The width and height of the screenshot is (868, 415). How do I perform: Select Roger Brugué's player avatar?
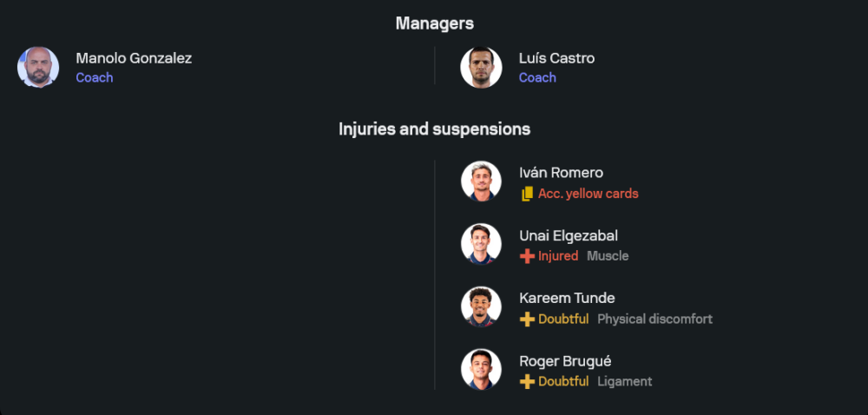[481, 370]
